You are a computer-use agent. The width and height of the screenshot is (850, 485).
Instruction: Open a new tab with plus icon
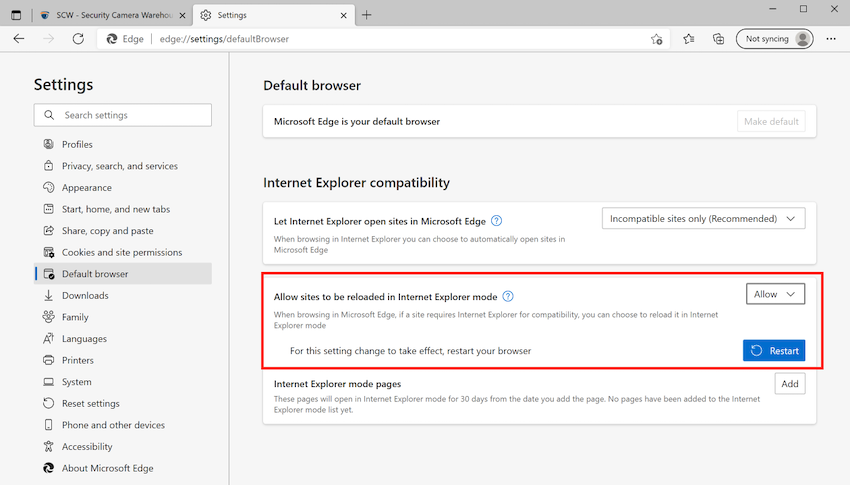tap(366, 15)
